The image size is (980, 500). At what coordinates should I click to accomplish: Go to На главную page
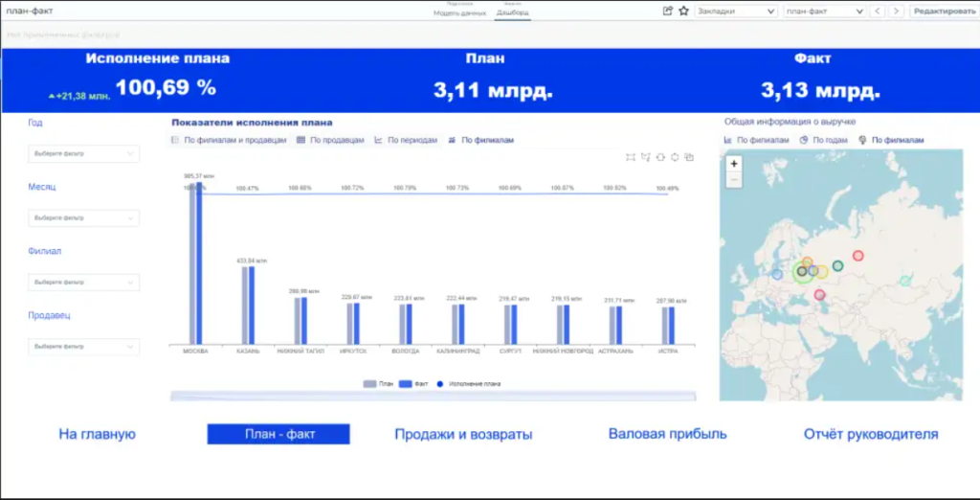coord(97,434)
